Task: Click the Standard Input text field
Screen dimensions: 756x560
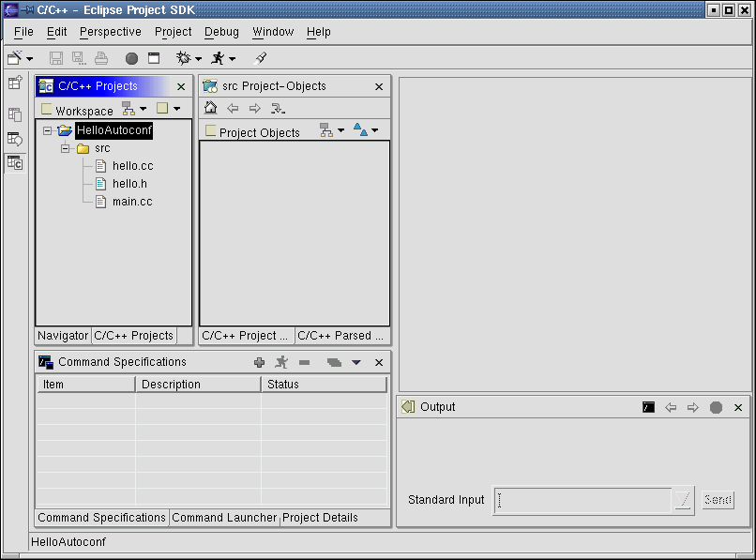Action: (x=582, y=500)
